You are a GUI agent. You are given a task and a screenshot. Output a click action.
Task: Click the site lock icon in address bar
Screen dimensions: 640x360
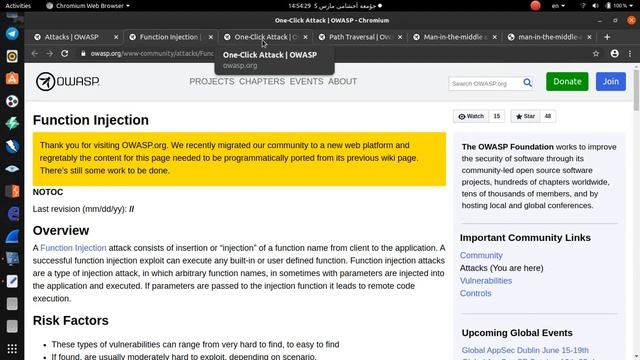pos(83,53)
